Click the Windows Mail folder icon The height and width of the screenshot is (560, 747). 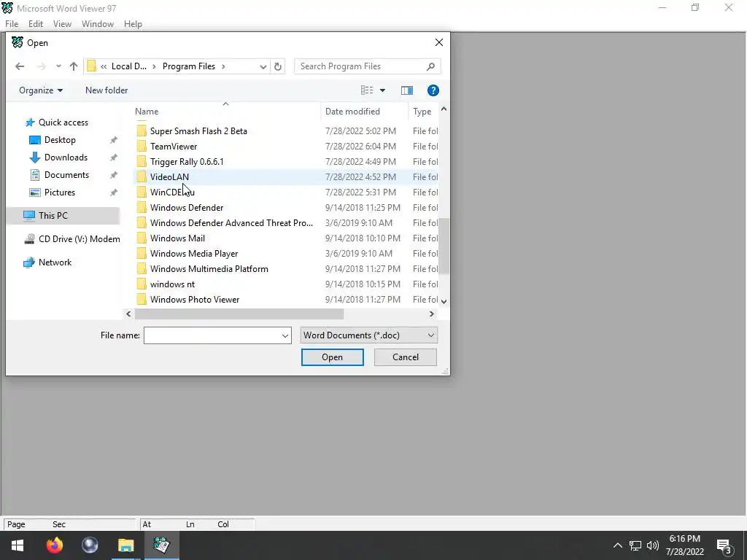pyautogui.click(x=142, y=238)
